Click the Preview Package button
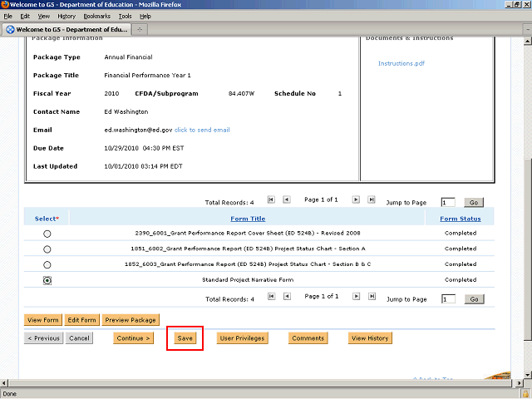The image size is (532, 399). (131, 320)
